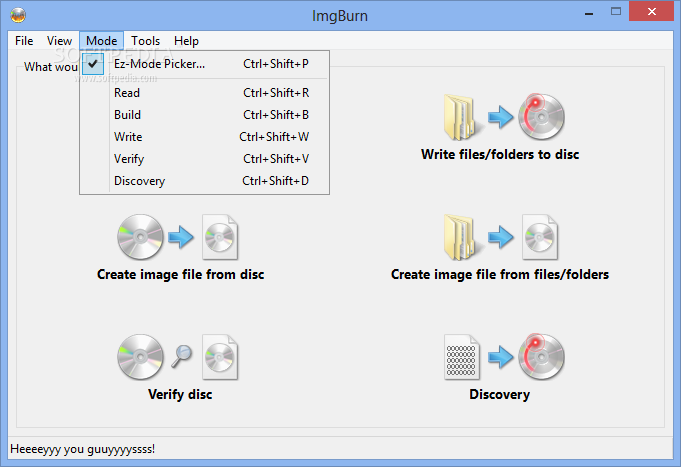Click Create image file from disc label
681x467 pixels.
tap(181, 275)
